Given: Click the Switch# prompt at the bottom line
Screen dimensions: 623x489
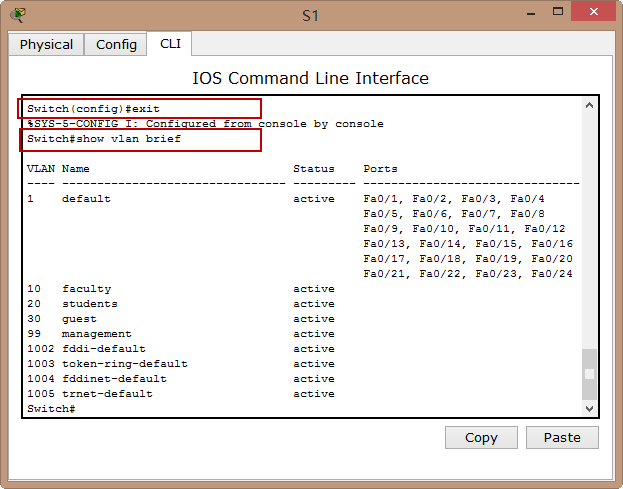Looking at the screenshot, I should [51, 409].
